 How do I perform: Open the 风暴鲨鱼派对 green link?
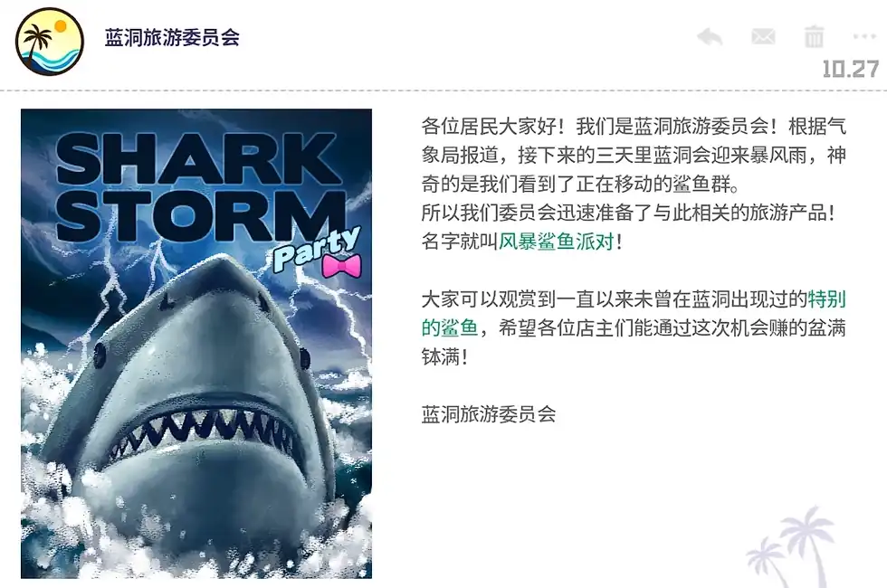pos(556,242)
